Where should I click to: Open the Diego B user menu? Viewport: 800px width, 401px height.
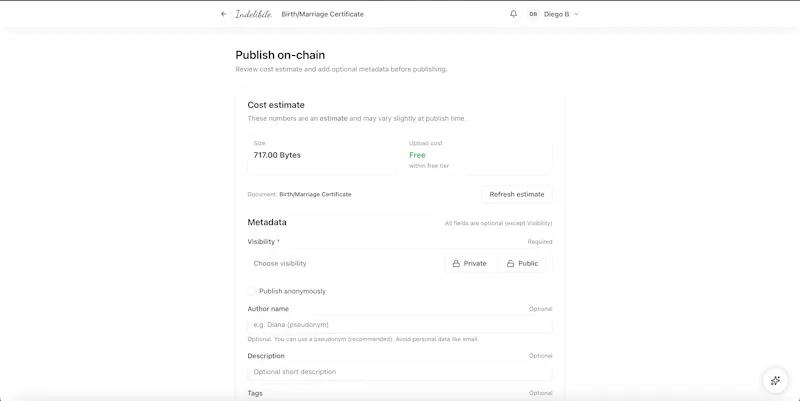click(554, 14)
